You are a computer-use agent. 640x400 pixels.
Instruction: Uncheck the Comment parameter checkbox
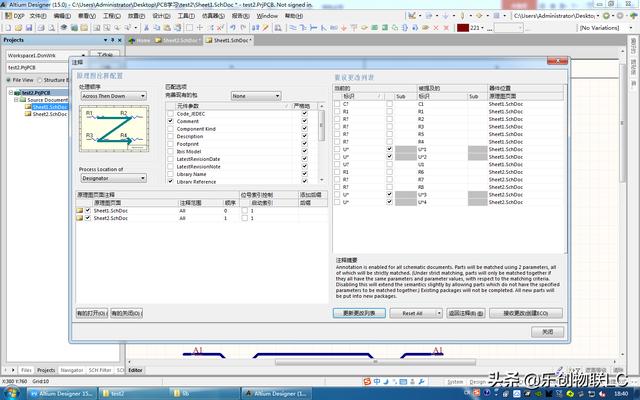click(x=171, y=121)
